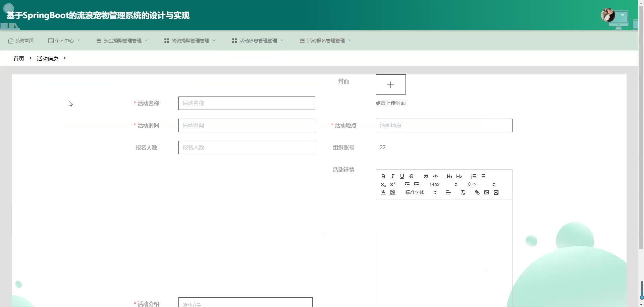This screenshot has width=644, height=307.
Task: Insert a code block in the editor
Action: [x=435, y=176]
